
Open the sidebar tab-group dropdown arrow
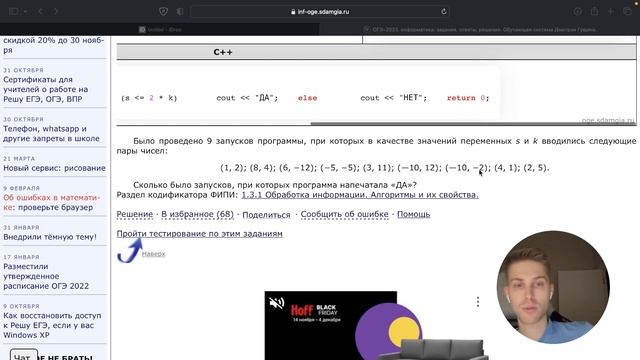(25, 12)
